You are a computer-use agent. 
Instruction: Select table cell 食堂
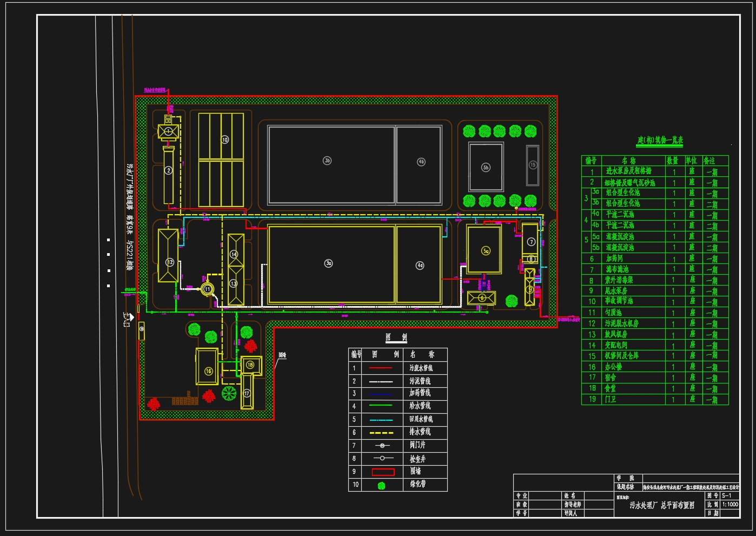click(611, 388)
